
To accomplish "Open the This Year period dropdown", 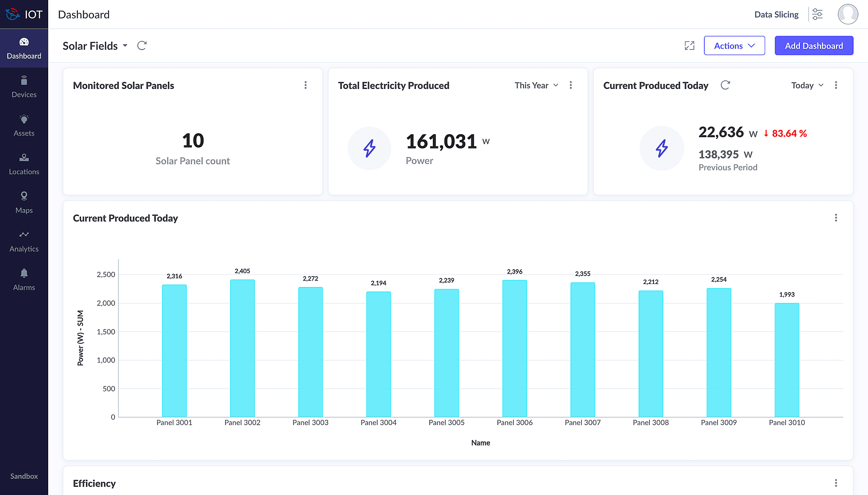I will [536, 85].
